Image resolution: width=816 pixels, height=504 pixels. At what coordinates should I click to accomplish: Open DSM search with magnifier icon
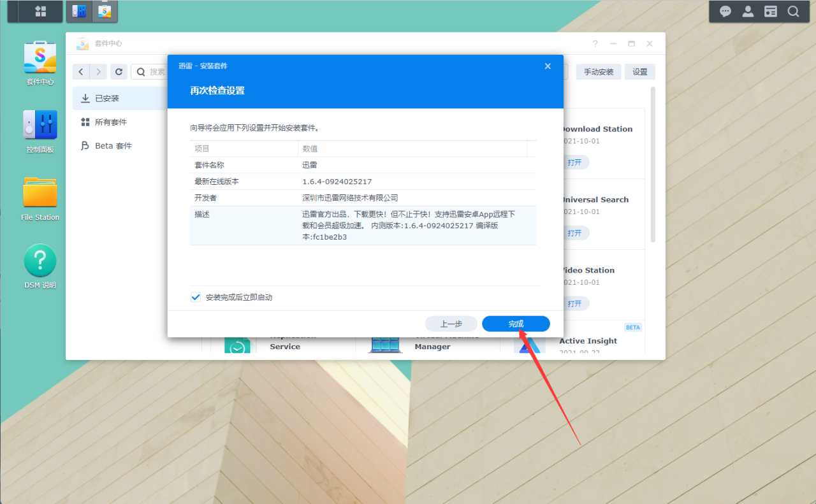[x=793, y=11]
